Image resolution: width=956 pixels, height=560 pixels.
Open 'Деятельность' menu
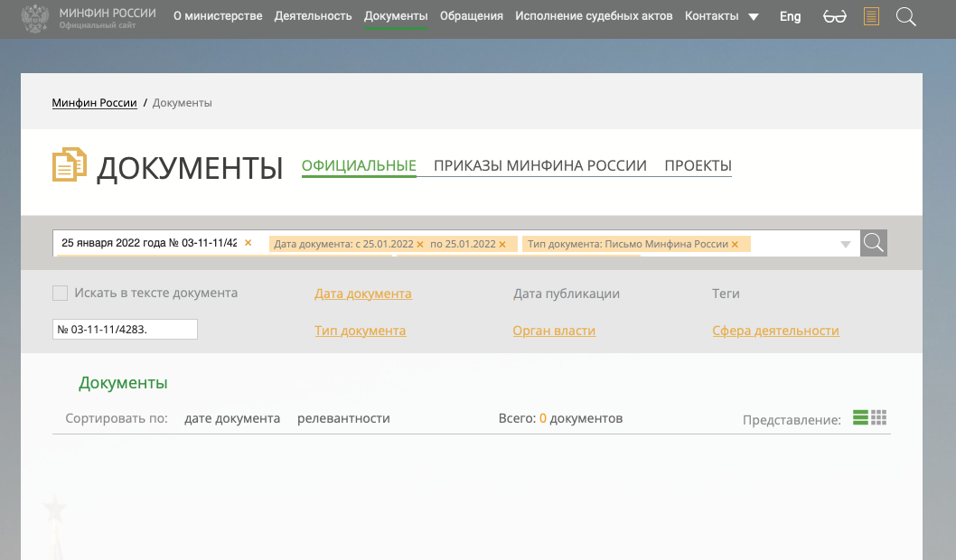click(313, 16)
